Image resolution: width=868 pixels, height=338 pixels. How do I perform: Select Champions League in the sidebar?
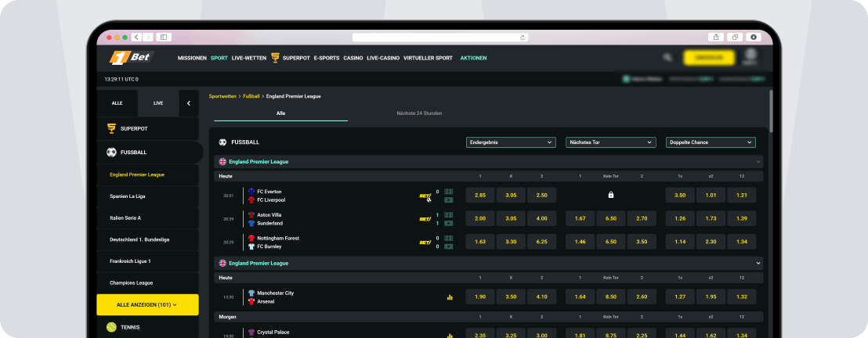tap(147, 282)
